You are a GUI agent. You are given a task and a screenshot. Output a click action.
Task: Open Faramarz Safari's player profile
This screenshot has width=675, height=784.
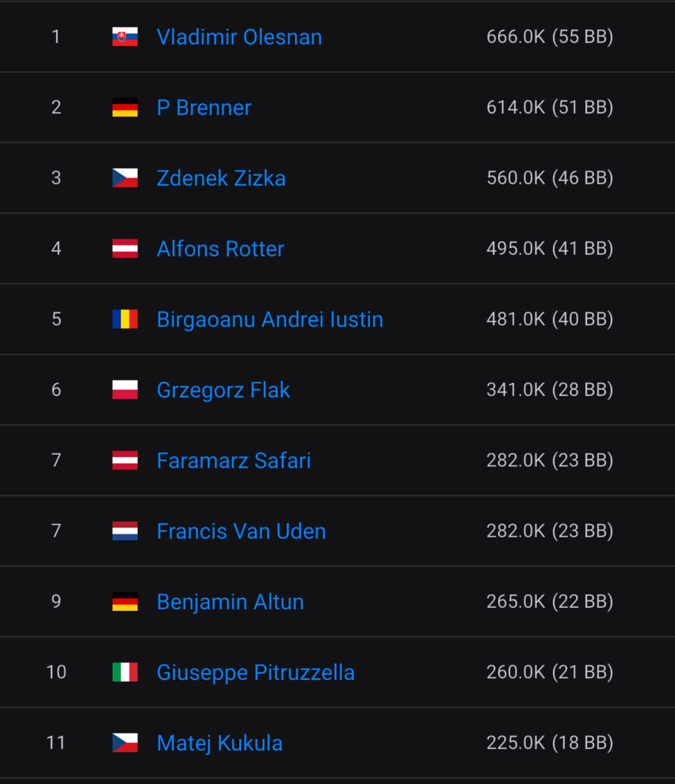click(x=234, y=461)
